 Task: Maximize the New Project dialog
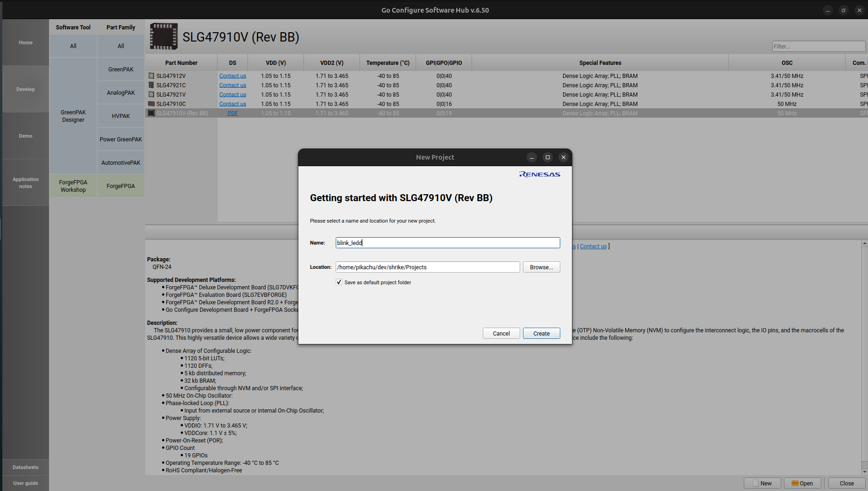547,157
